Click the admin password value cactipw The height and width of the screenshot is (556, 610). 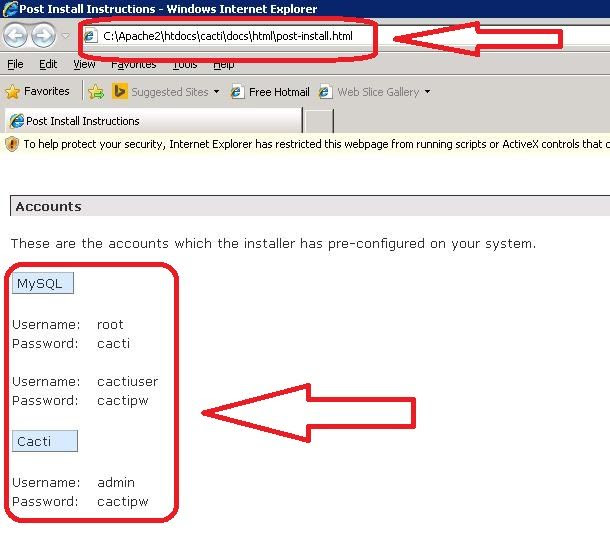point(123,502)
